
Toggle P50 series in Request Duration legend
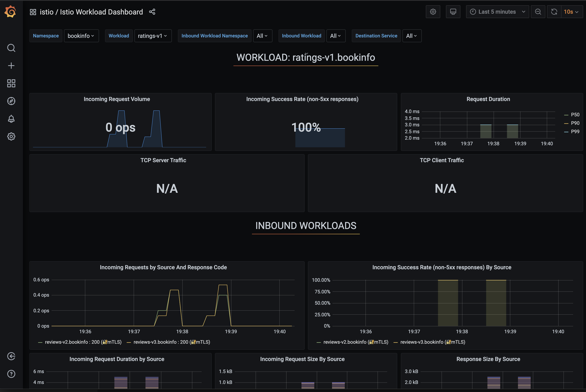tap(572, 115)
